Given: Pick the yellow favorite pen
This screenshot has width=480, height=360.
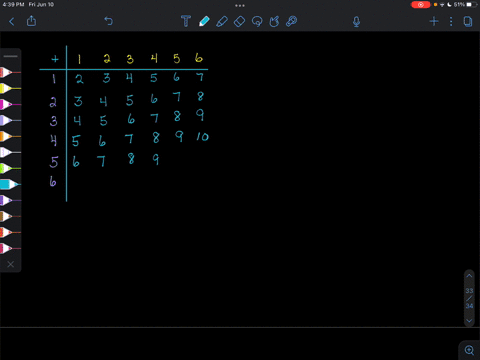Looking at the screenshot, I should [x=10, y=88].
